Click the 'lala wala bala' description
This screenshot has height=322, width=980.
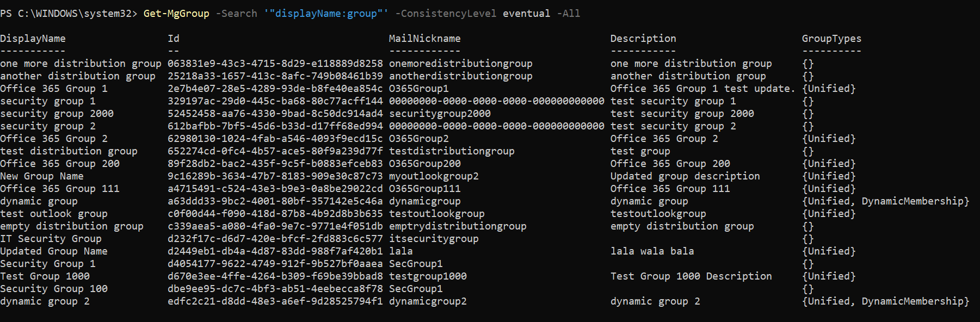pos(652,251)
